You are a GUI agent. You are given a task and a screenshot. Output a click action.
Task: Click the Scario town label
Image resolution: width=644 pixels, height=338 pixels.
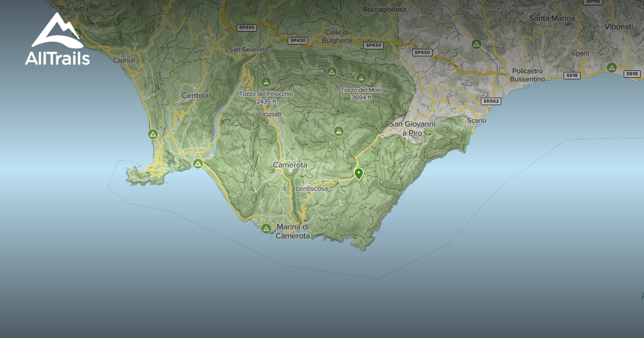pos(477,121)
